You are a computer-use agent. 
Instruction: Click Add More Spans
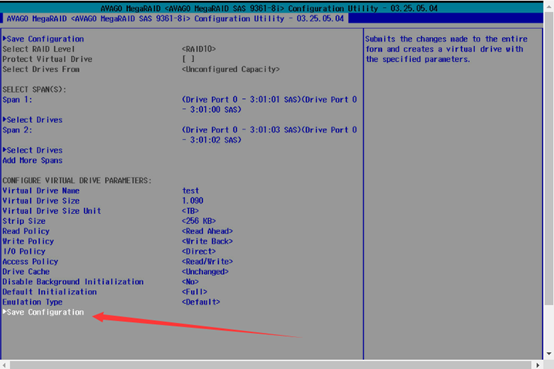pos(33,160)
